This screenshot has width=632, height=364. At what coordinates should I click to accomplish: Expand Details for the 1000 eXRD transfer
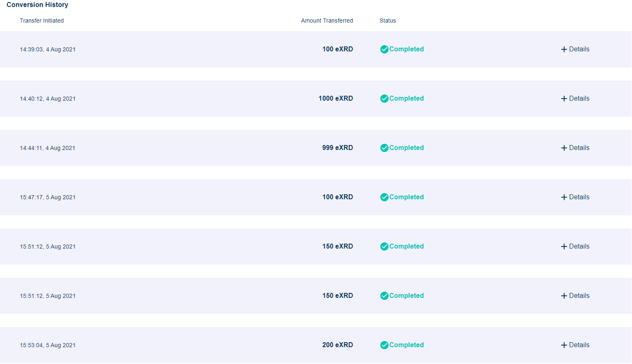575,99
